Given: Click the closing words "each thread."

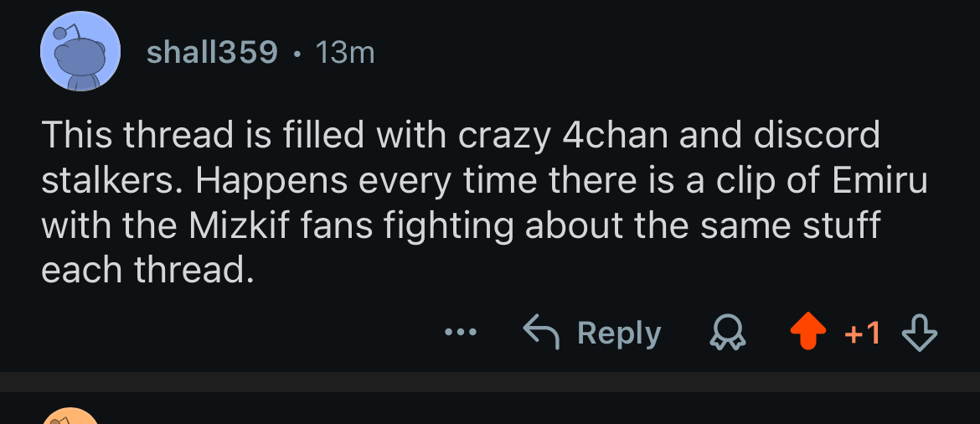Looking at the screenshot, I should (147, 271).
